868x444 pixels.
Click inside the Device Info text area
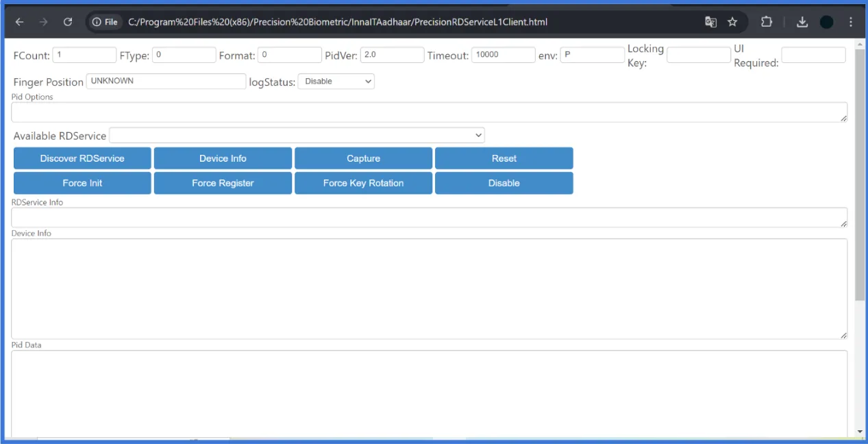click(429, 288)
